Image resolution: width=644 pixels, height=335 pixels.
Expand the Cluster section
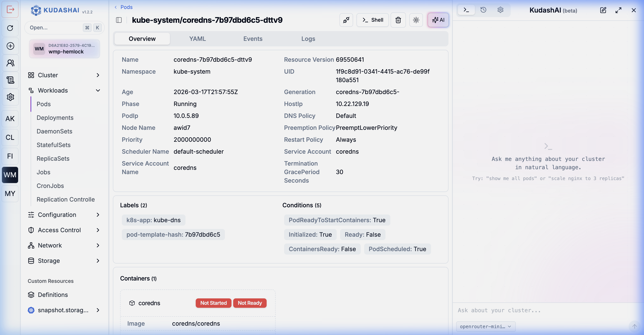64,75
